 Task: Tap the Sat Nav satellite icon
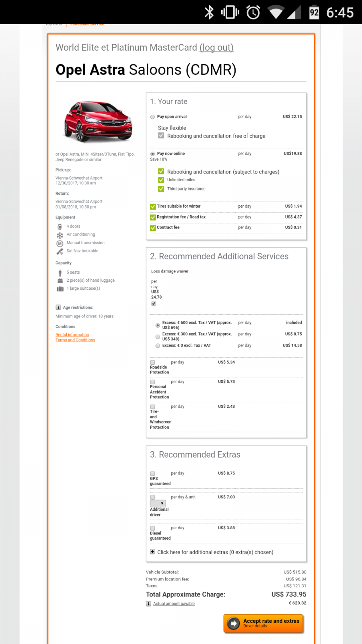(x=60, y=252)
